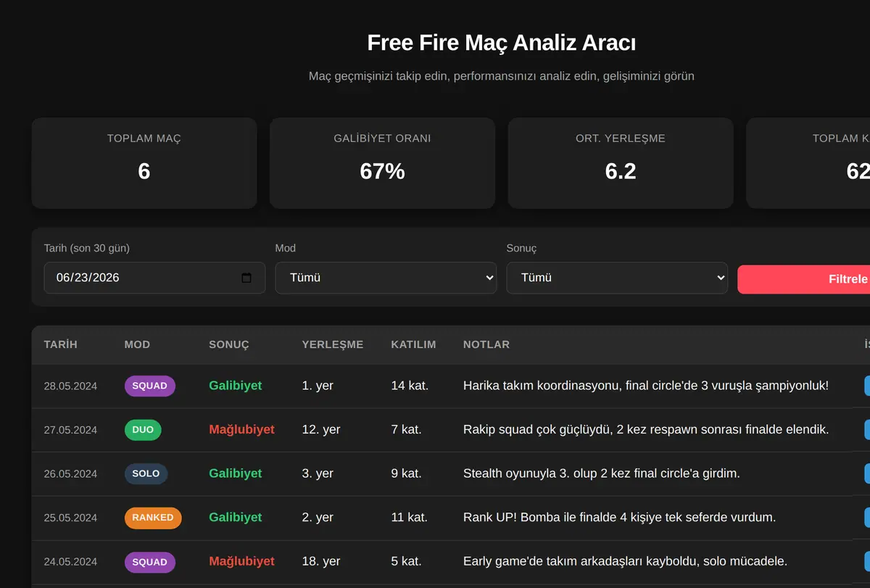Click the SONUÇ column header
Viewport: 870px width, 588px height.
229,344
